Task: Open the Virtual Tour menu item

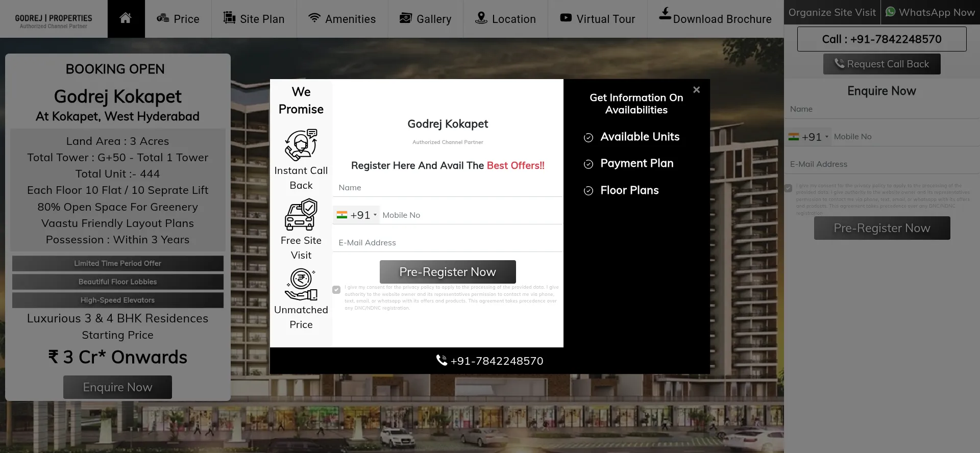Action: pos(597,19)
